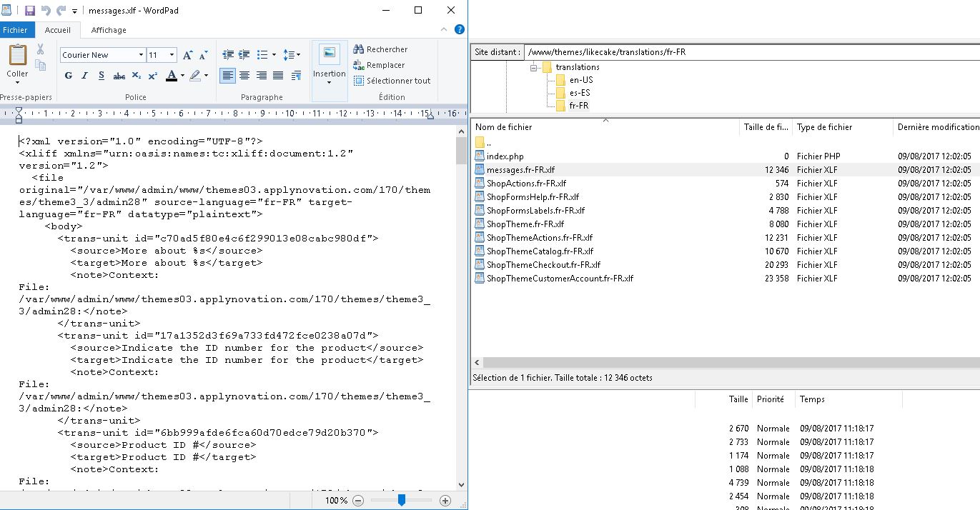Open the font size dropdown

coord(172,55)
